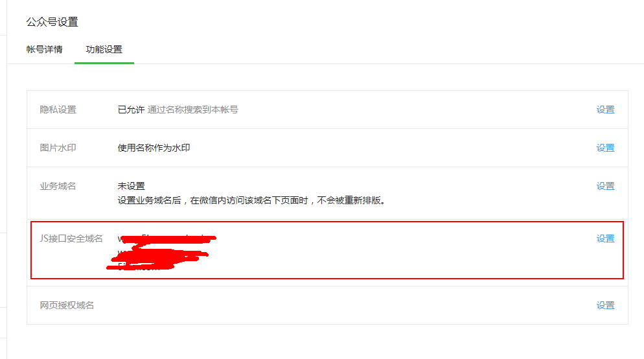
Task: Click the 已允许 status text
Action: (x=131, y=110)
